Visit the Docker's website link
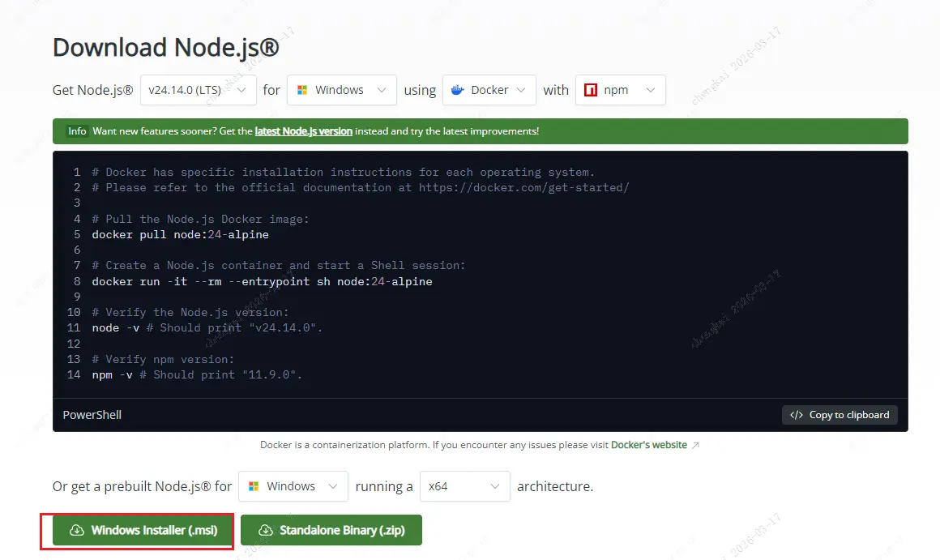The image size is (940, 560). click(x=648, y=445)
